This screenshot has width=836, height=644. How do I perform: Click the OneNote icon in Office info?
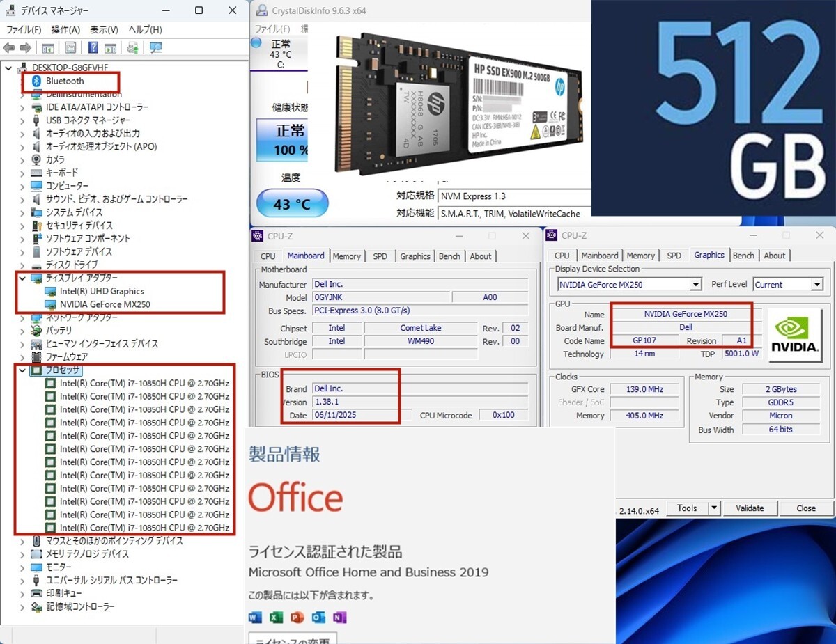(x=340, y=618)
